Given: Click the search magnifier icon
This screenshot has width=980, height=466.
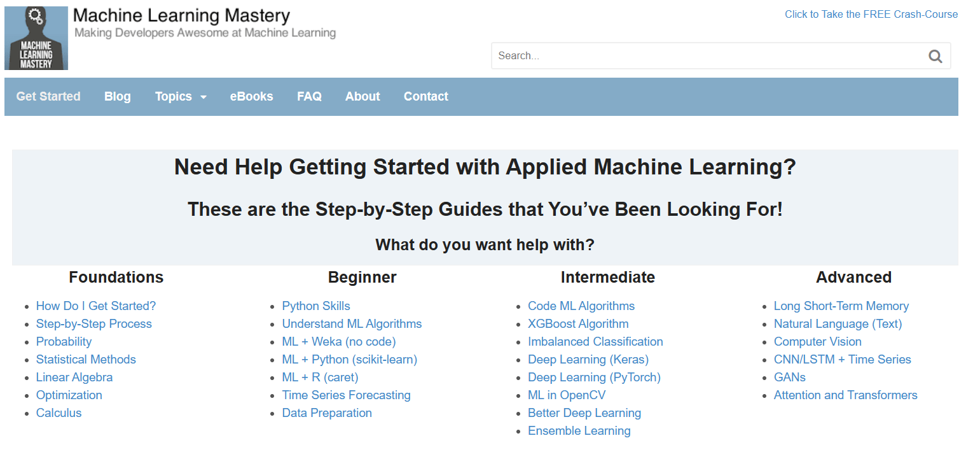Looking at the screenshot, I should tap(935, 56).
